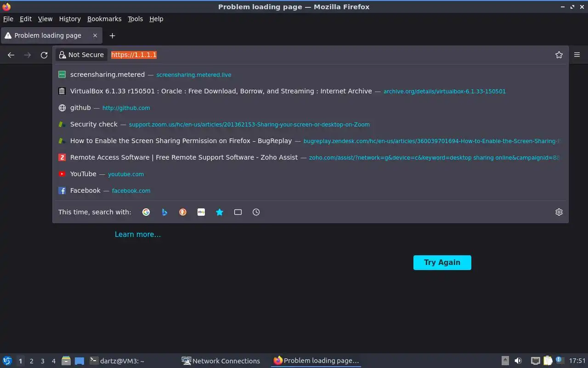Select the Problem loading page tab
The height and width of the screenshot is (368, 588).
tap(51, 35)
